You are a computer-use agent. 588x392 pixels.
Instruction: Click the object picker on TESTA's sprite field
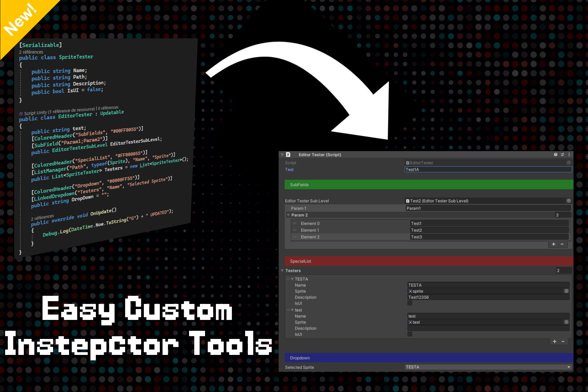pyautogui.click(x=566, y=291)
